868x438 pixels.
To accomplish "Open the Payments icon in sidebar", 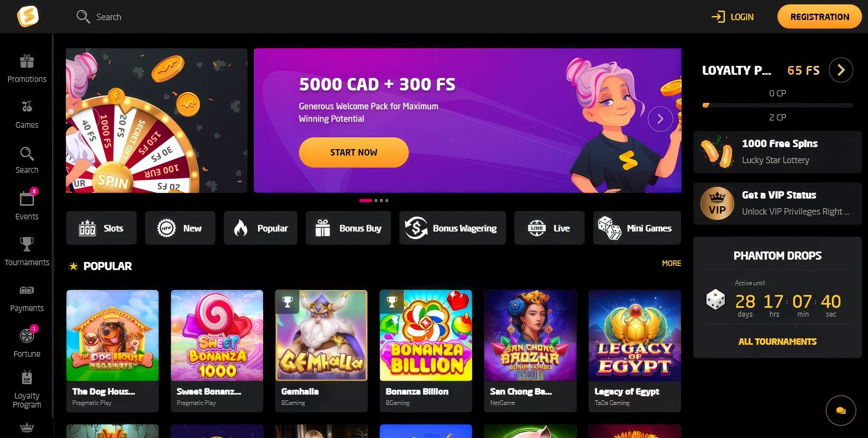I will coord(27,290).
